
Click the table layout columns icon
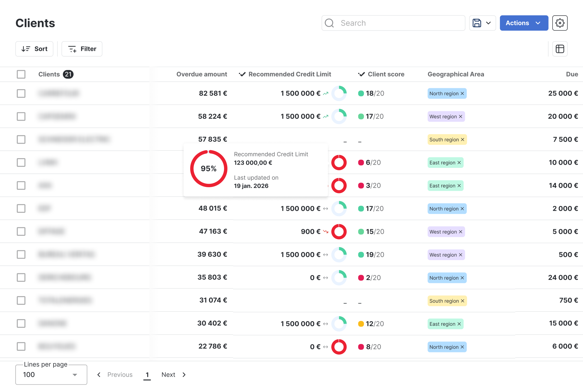tap(560, 49)
